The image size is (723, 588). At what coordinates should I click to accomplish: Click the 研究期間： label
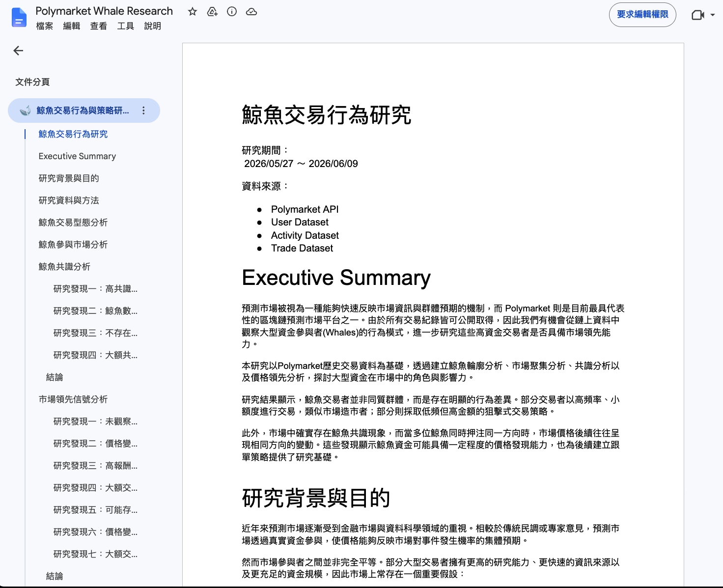click(266, 150)
